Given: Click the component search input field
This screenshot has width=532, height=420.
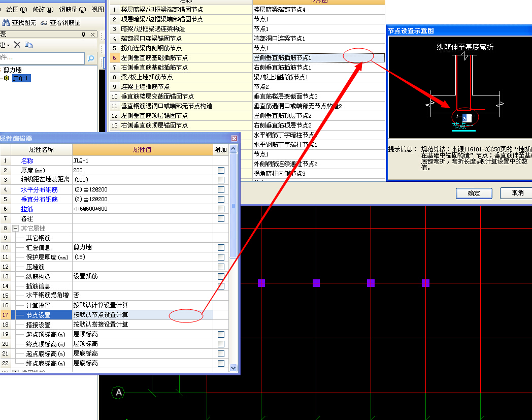Looking at the screenshot, I should pyautogui.click(x=42, y=58).
